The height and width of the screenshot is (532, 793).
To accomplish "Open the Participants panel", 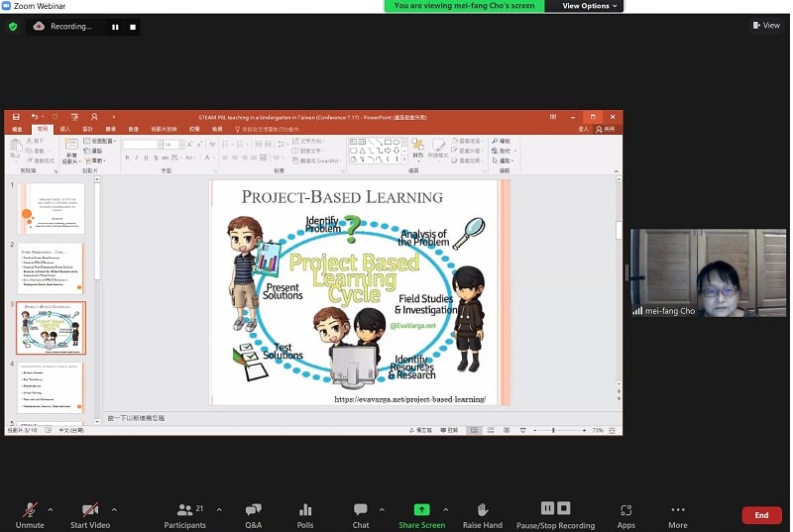I will point(184,514).
